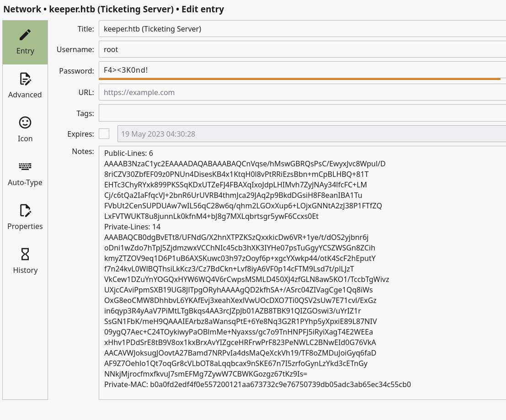Click the note line starting OxG8eoCMW8Dhhbv
The width and height of the screenshot is (506, 420).
[240, 300]
